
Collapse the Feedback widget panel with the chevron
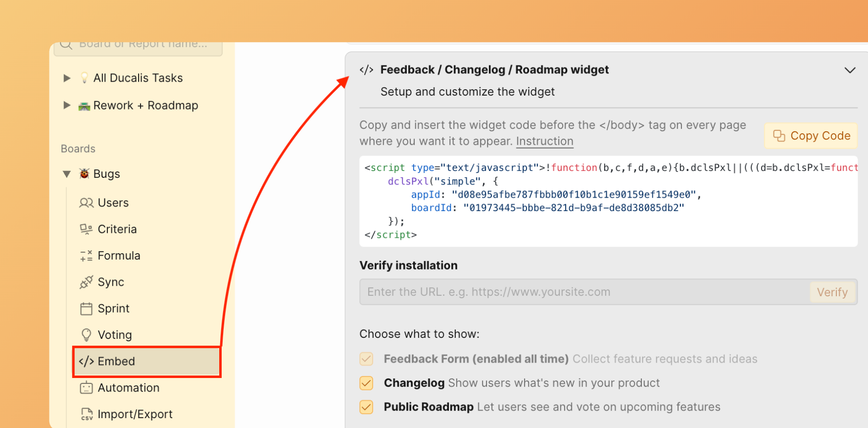pos(850,70)
